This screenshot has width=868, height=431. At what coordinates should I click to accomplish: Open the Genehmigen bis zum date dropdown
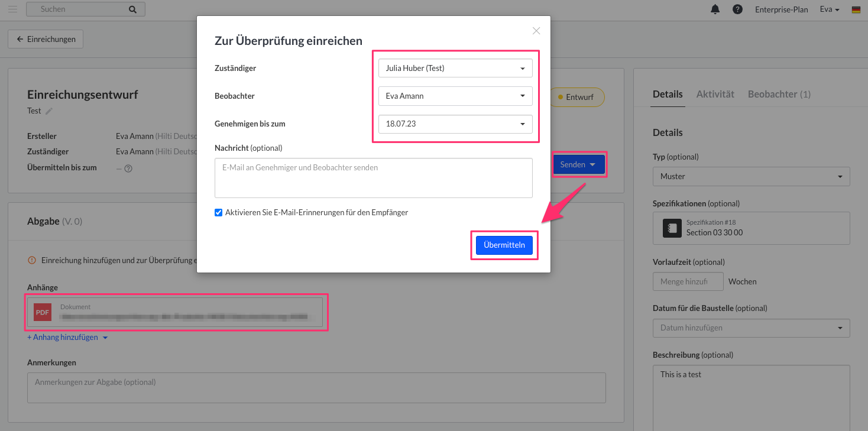(455, 124)
